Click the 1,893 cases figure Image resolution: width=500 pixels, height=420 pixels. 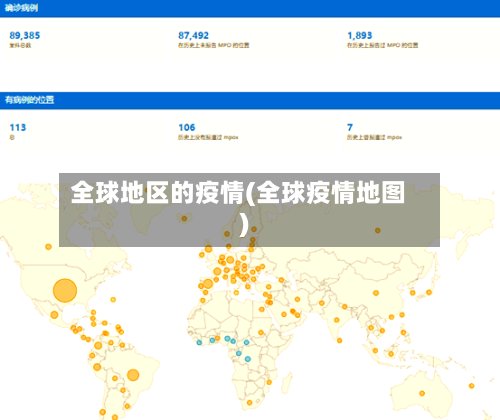coord(360,35)
